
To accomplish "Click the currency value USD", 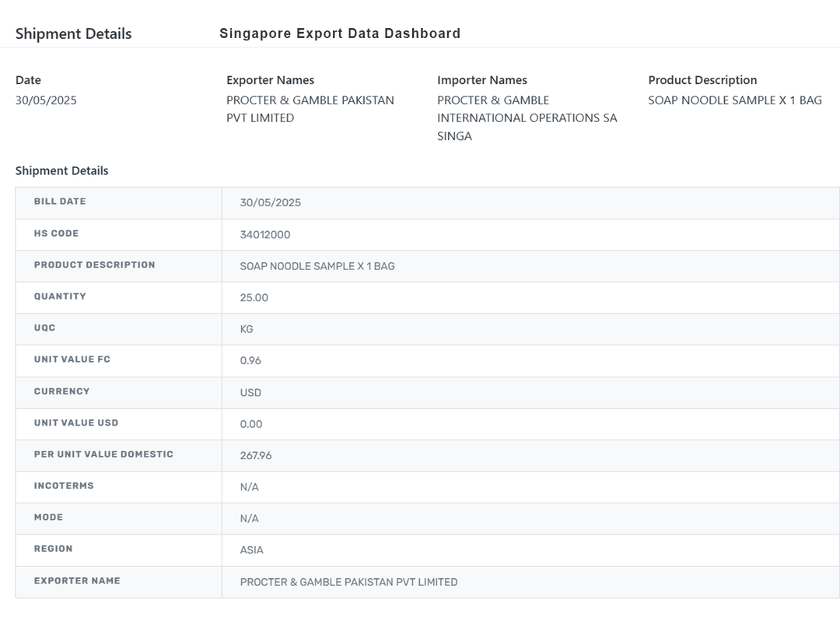I will (250, 392).
